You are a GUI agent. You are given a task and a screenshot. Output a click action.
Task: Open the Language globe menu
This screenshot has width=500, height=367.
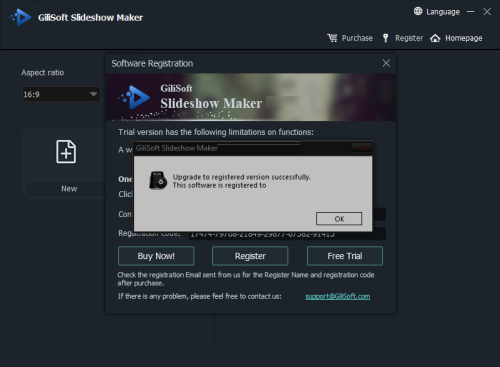[418, 11]
